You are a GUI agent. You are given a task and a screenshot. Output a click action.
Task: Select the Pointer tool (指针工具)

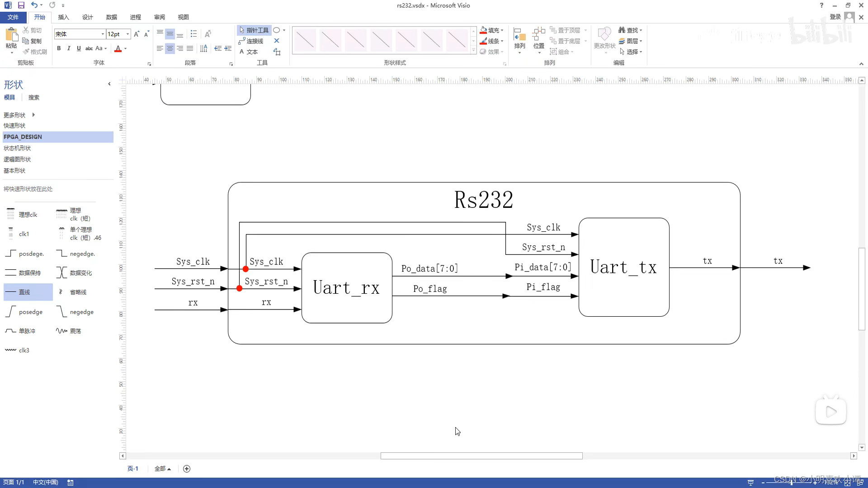pos(254,30)
